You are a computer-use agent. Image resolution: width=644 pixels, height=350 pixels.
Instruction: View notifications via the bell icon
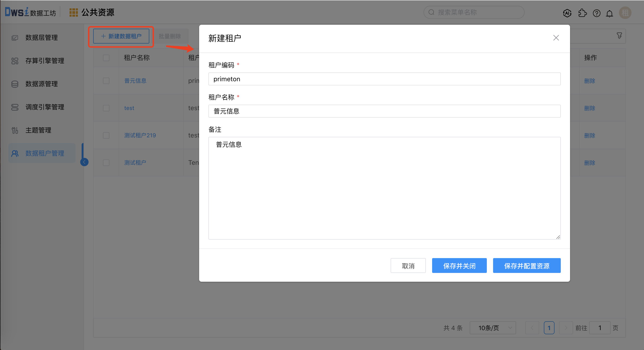coord(609,13)
